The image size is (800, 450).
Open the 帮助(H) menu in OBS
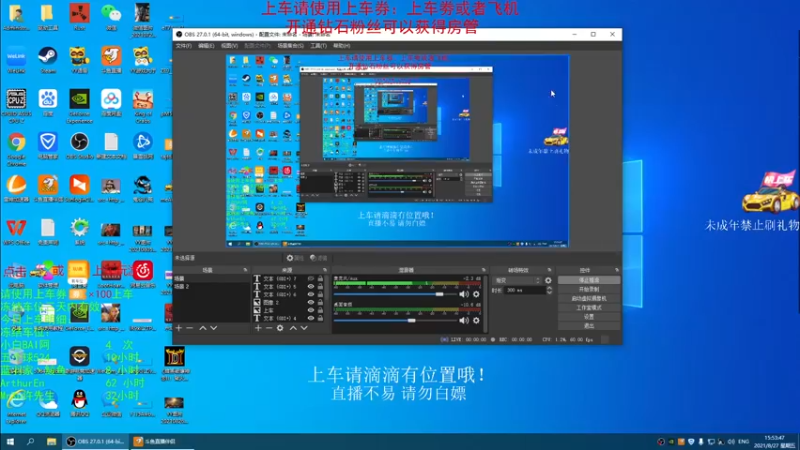(341, 46)
